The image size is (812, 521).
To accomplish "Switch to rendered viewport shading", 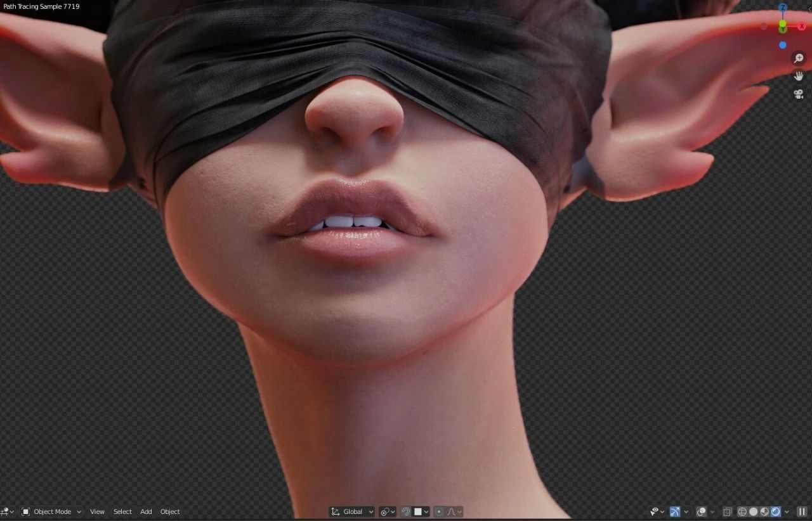I will [775, 511].
